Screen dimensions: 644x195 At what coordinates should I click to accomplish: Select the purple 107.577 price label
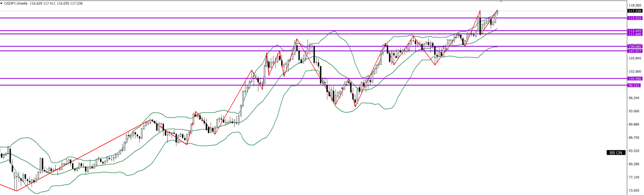[635, 51]
